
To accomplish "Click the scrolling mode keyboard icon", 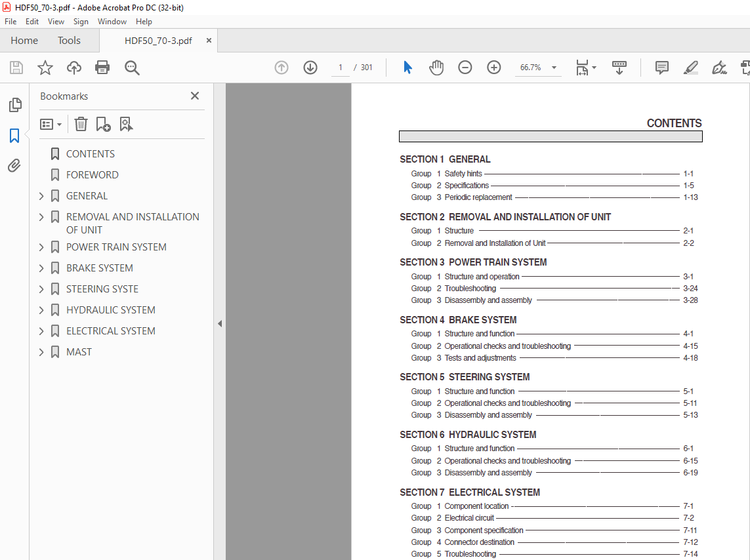I will [x=619, y=68].
